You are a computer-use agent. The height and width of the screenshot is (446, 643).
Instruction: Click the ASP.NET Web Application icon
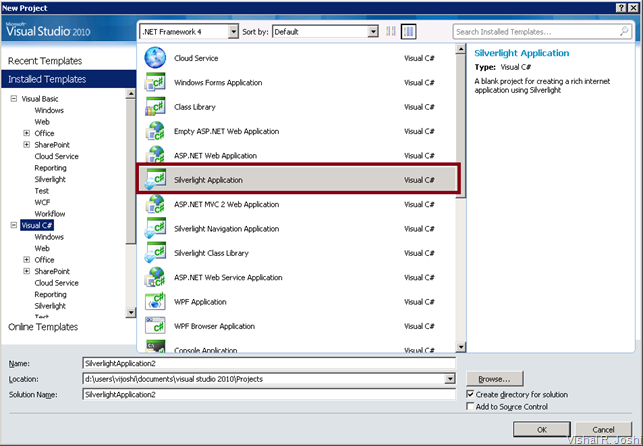coord(155,155)
